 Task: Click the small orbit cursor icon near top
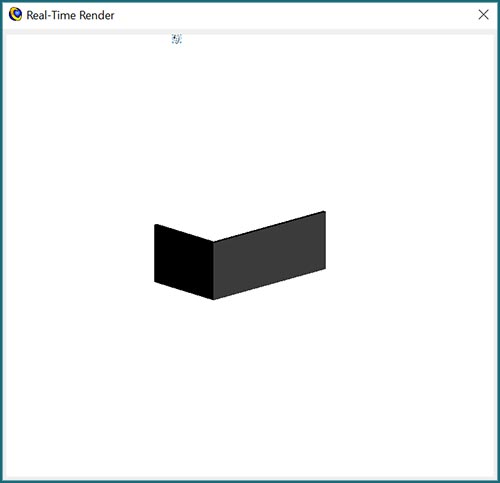177,39
